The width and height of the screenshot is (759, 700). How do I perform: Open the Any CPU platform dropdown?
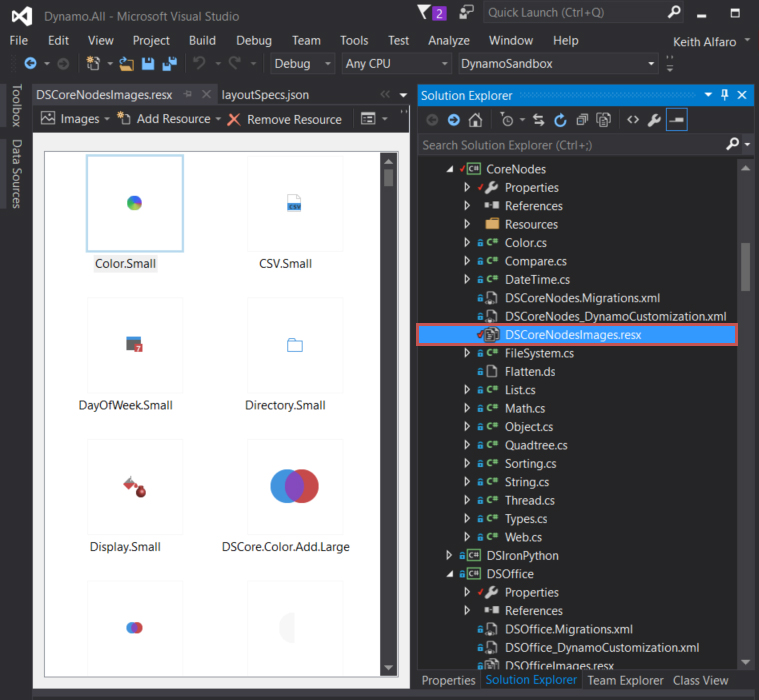coord(393,64)
